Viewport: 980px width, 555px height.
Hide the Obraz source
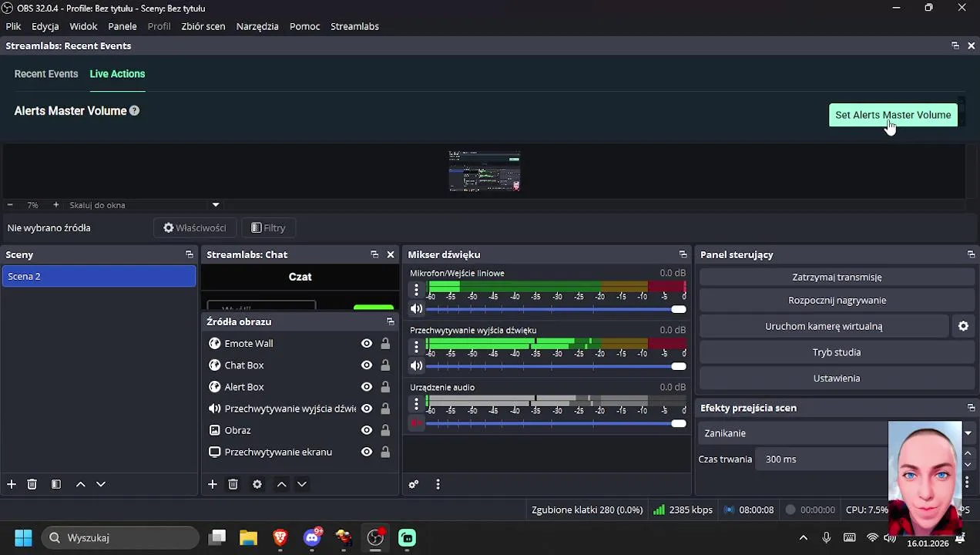[x=367, y=430]
